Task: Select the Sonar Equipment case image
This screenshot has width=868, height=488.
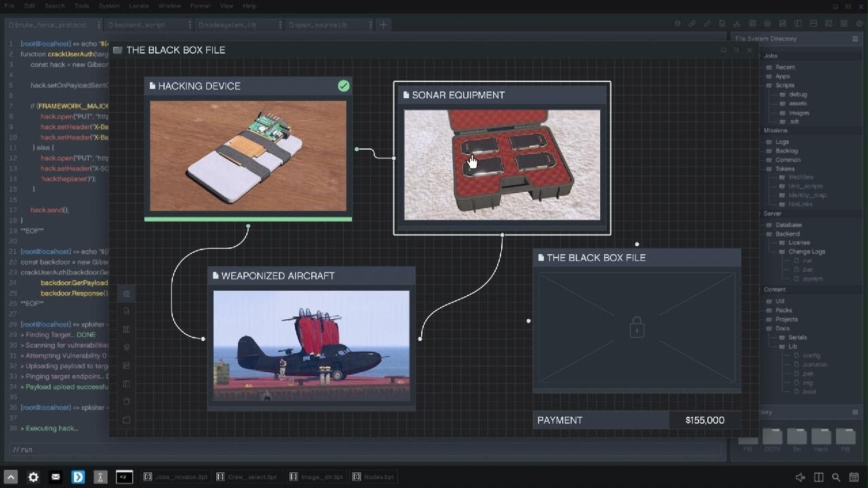Action: (502, 165)
